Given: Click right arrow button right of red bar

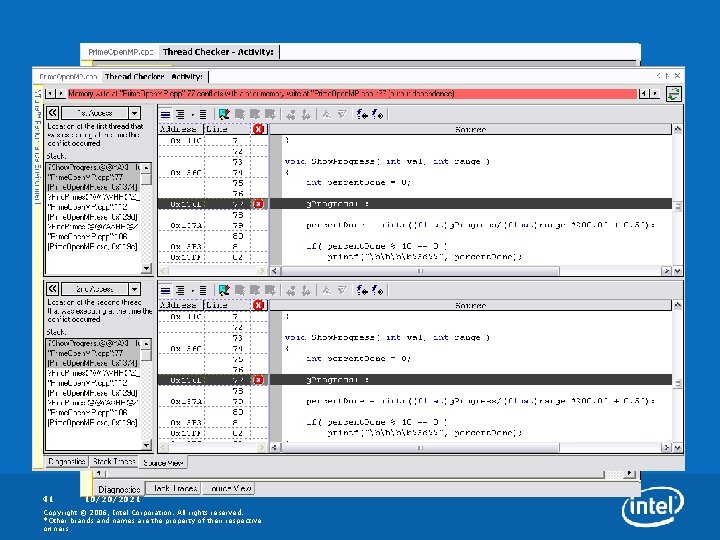Looking at the screenshot, I should (655, 94).
